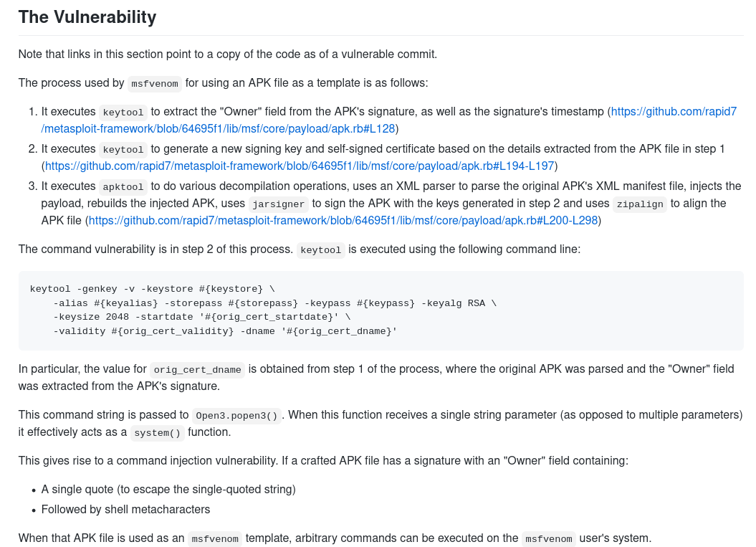Click the keytool code tag in step 2
Viewport: 756px width, 547px height.
click(x=123, y=150)
